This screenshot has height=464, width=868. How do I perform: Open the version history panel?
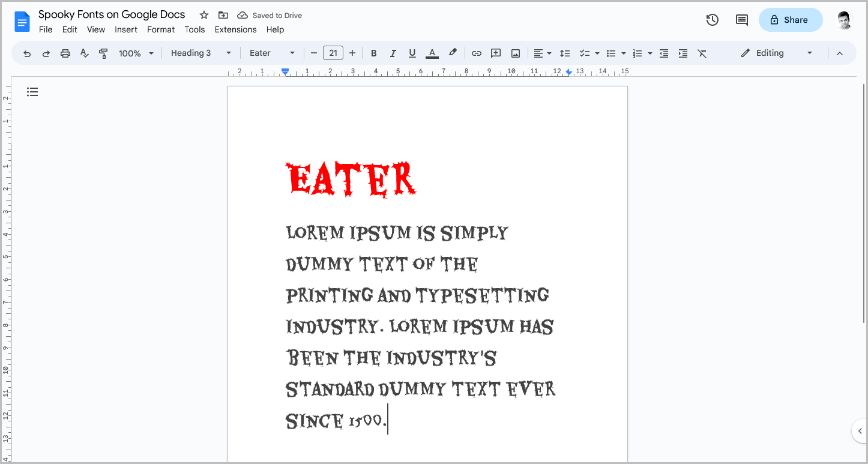coord(712,20)
